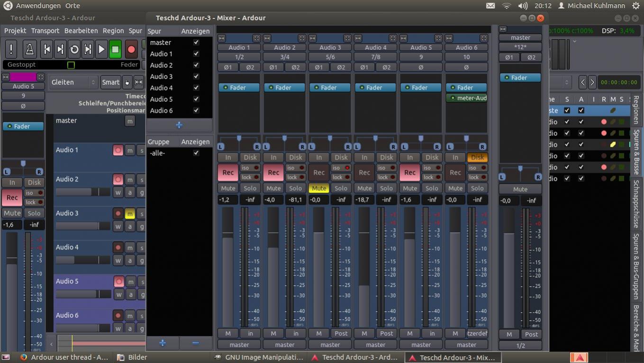644x363 pixels.
Task: Toggle the metronome click icon
Action: coord(29,49)
